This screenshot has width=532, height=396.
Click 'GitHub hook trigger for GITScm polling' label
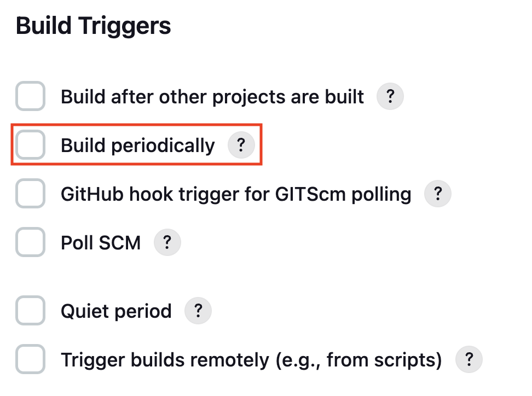236,195
